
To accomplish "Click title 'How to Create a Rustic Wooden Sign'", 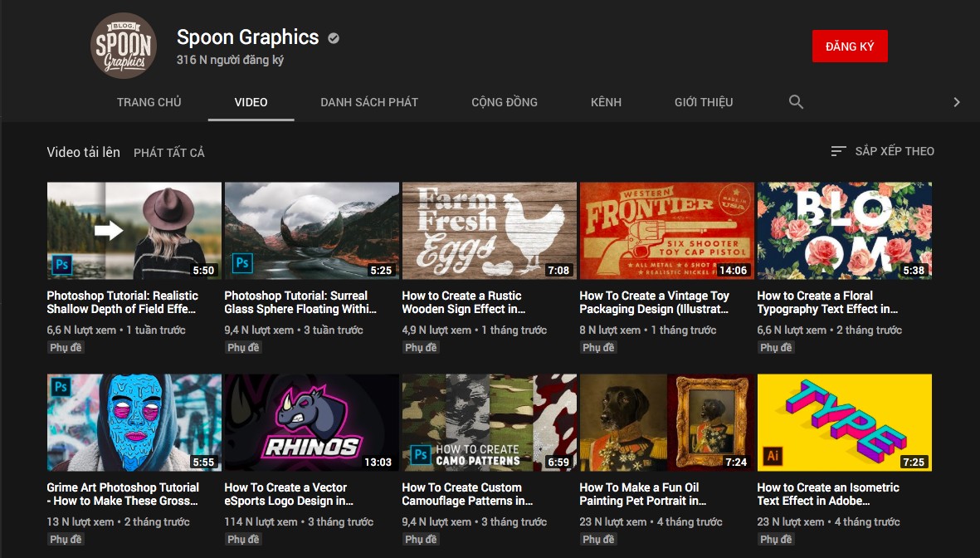I will point(463,302).
